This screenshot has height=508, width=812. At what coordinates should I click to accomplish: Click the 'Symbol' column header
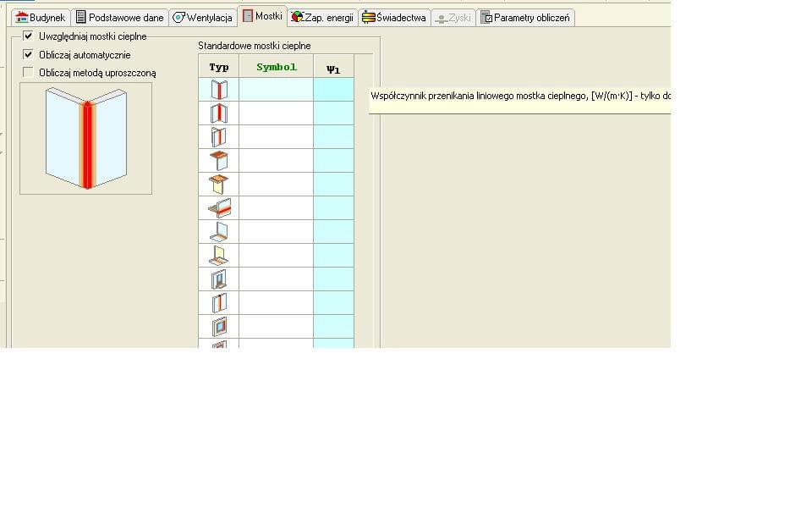pos(276,67)
